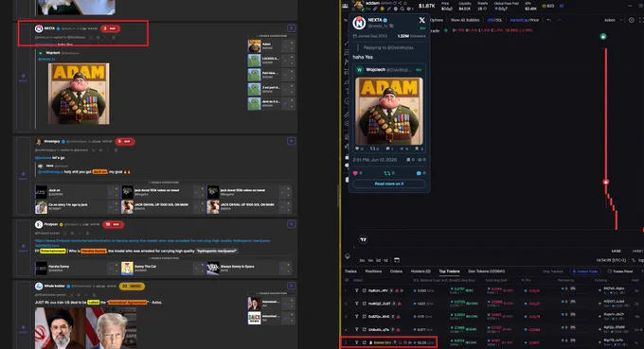
Task: Collapse the threadguy post card via corner icon
Action: 291,141
